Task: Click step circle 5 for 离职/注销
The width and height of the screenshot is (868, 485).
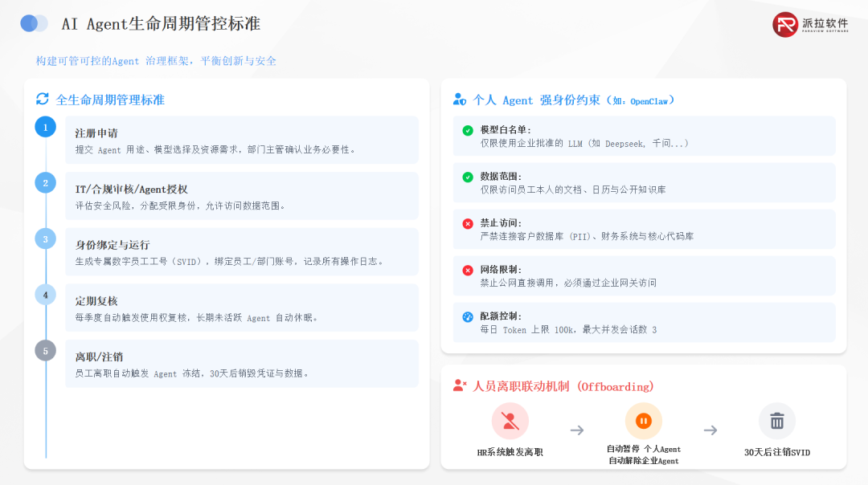Action: point(45,350)
